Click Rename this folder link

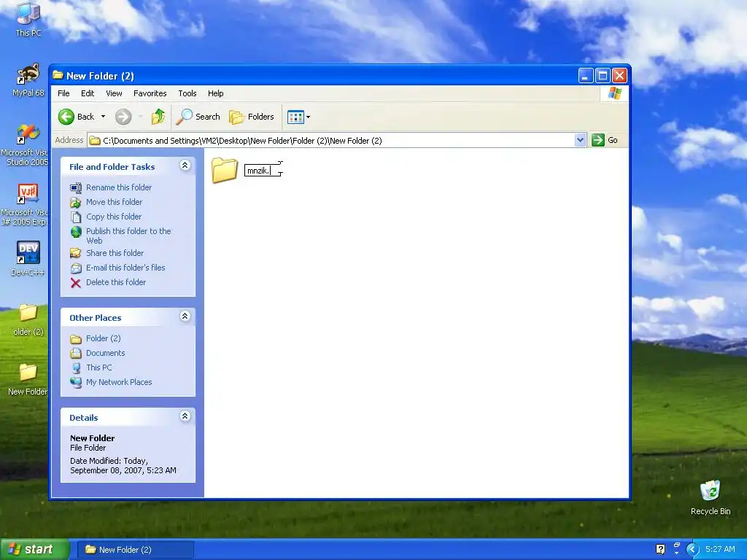click(119, 187)
